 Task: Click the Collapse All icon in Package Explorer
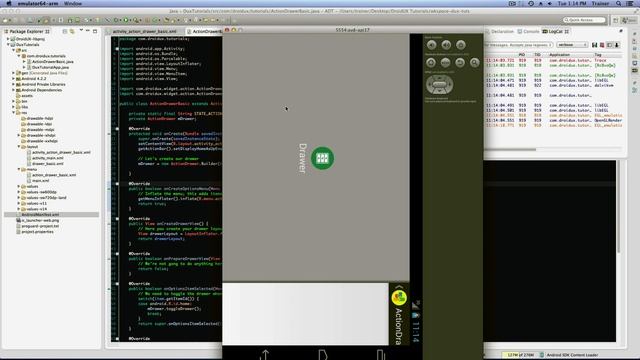[65, 31]
